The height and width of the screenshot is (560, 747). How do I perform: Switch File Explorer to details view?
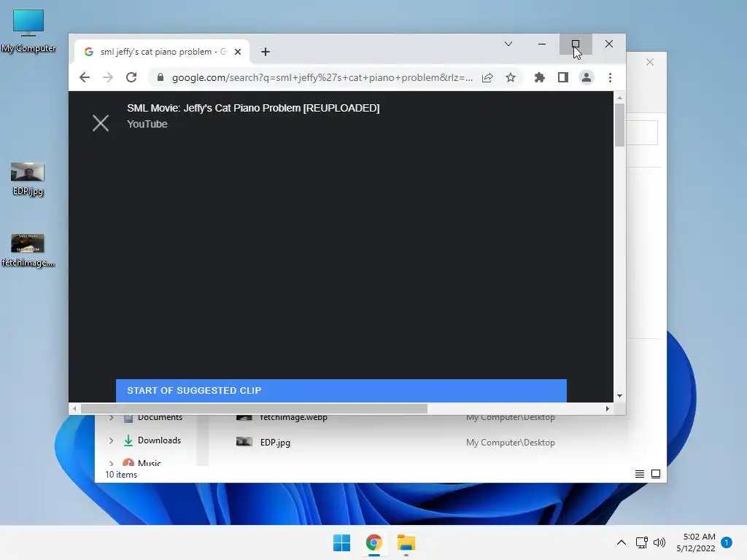point(640,474)
